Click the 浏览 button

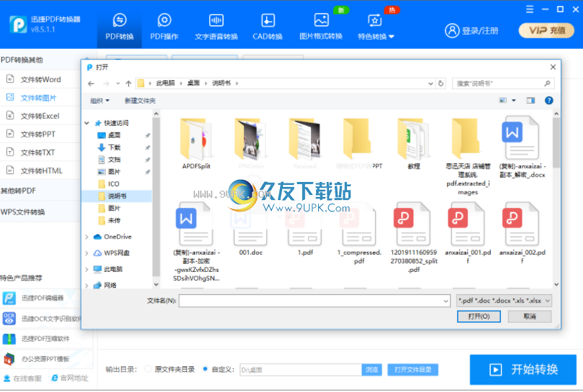[372, 370]
